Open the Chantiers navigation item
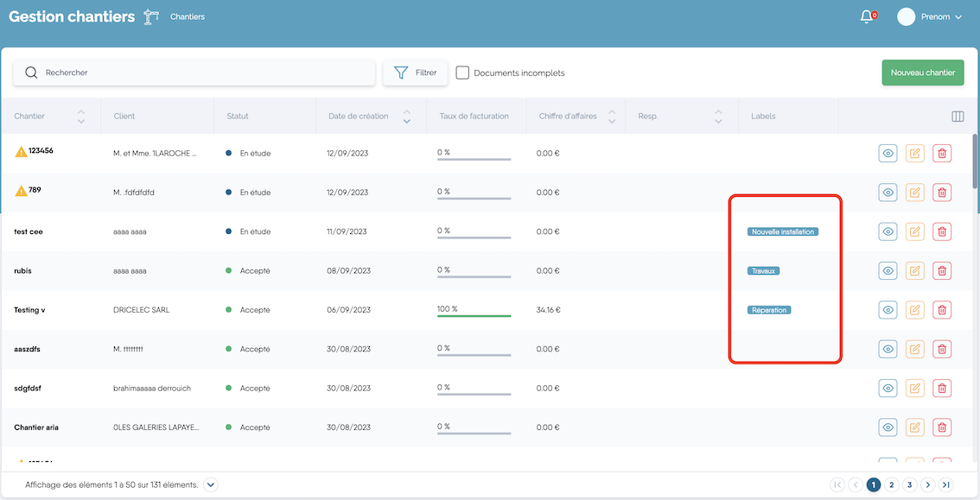This screenshot has width=980, height=500. tap(188, 16)
